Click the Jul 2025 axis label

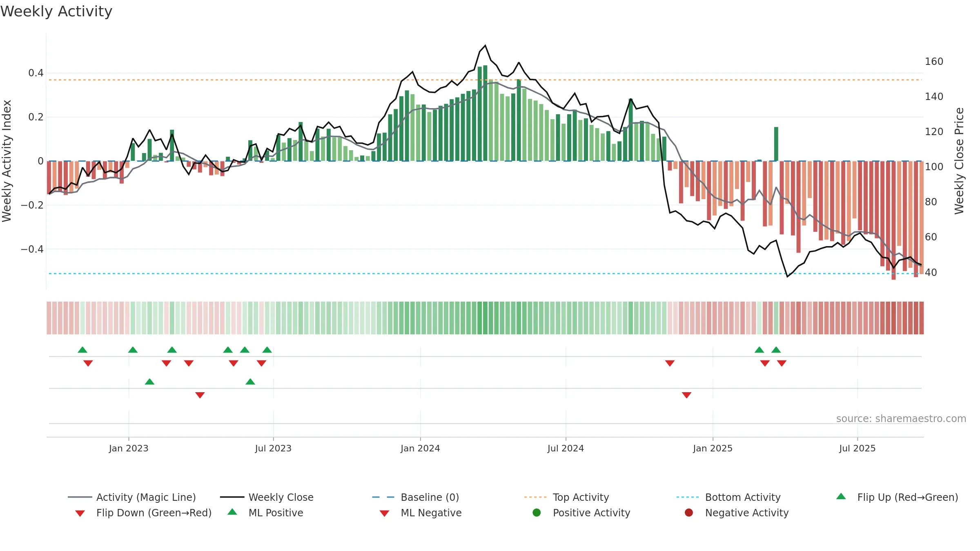(857, 448)
